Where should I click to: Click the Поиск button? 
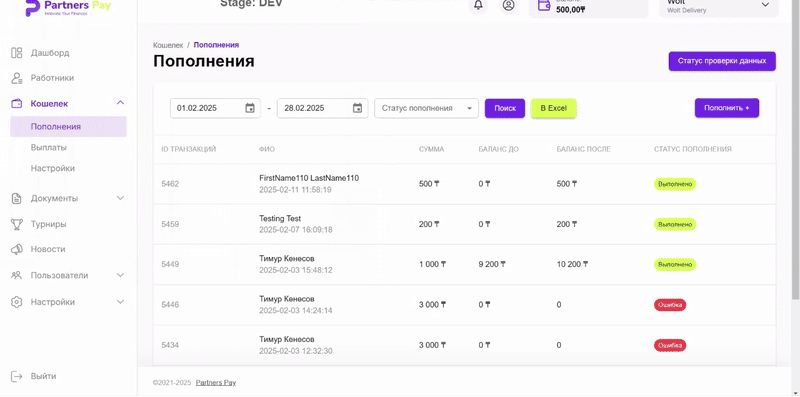tap(505, 108)
